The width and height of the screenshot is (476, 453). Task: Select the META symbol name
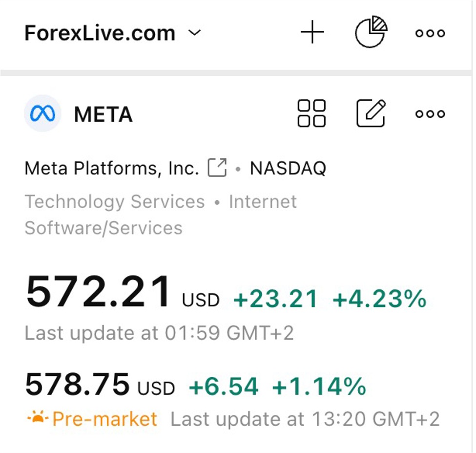(103, 114)
